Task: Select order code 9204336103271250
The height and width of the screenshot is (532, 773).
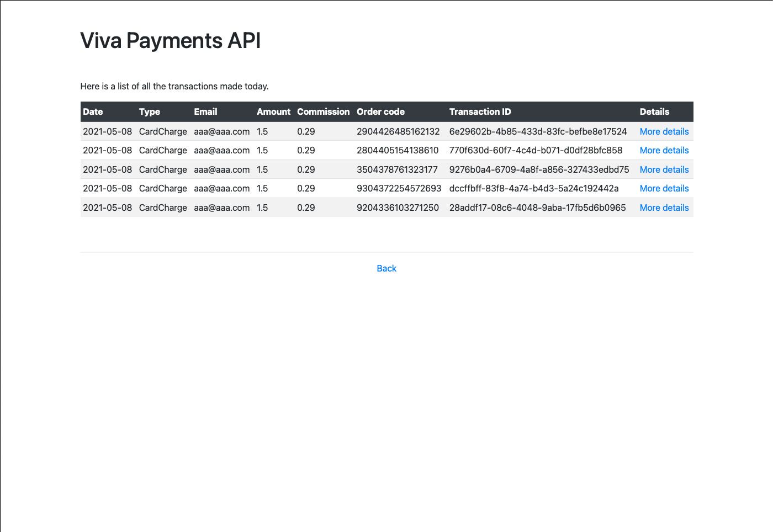Action: [398, 208]
